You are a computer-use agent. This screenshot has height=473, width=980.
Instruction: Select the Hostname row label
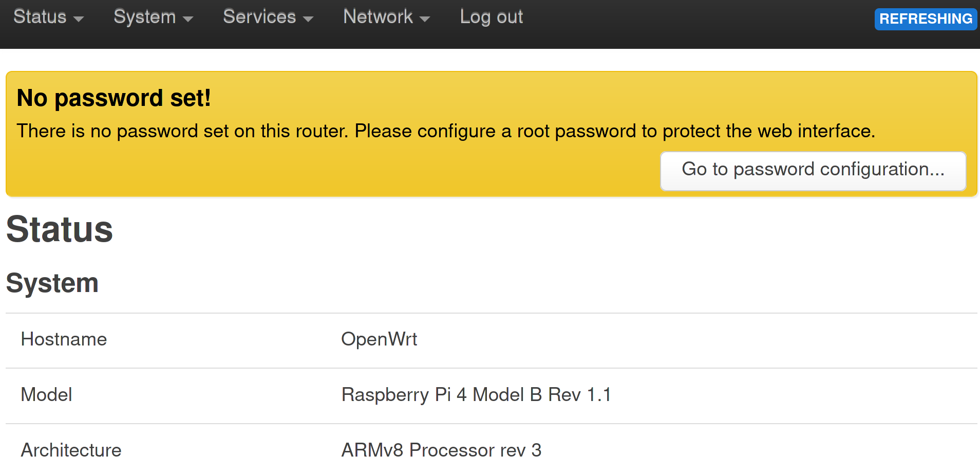(x=64, y=339)
